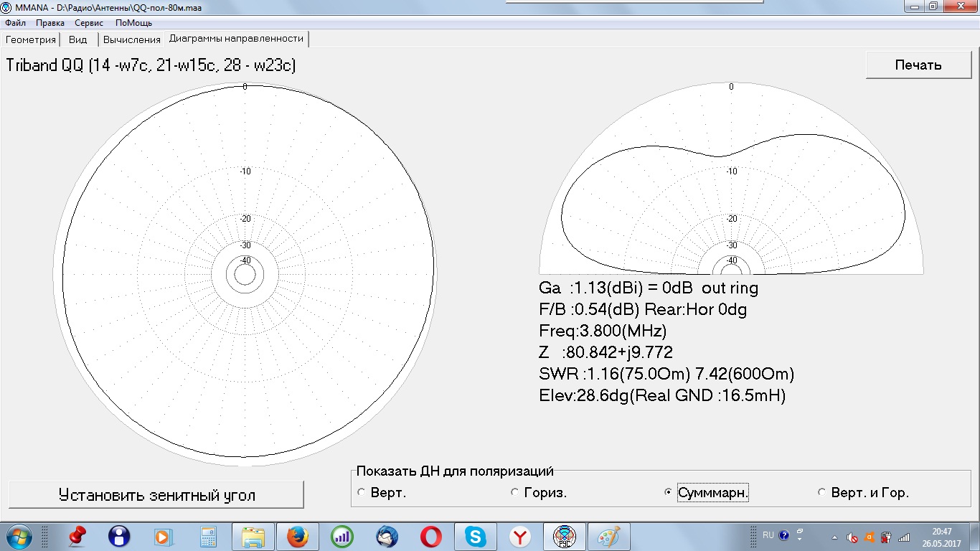Open Paint palette icon in taskbar
Viewport: 980px width, 551px height.
tap(609, 536)
